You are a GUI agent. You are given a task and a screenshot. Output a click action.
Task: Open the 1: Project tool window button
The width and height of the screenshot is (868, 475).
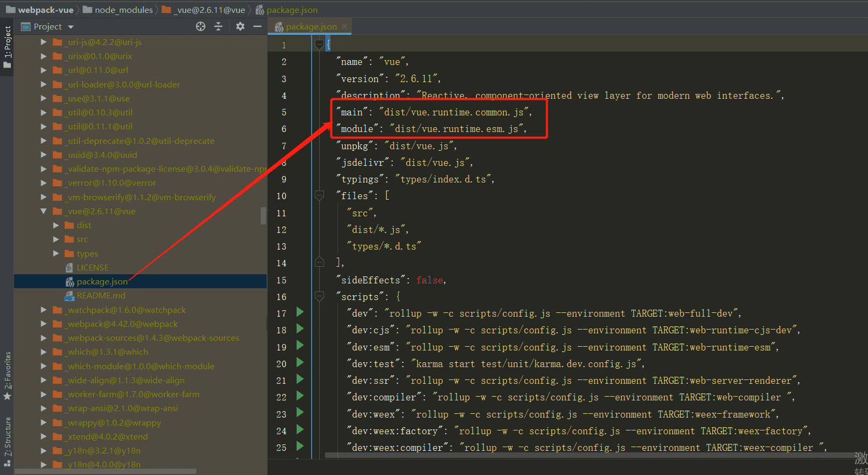pos(7,47)
